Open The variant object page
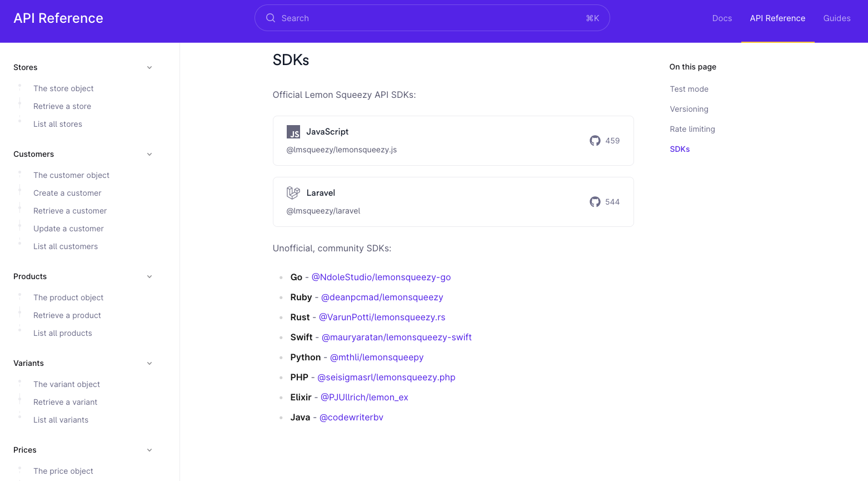Viewport: 868px width, 481px height. (x=67, y=384)
